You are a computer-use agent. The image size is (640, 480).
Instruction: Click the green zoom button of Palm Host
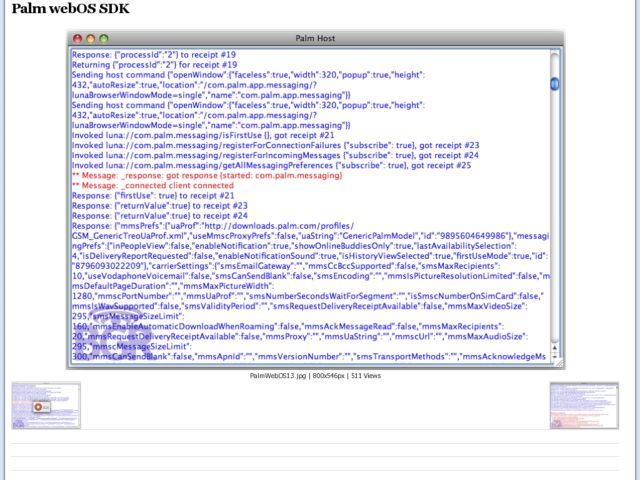tap(104, 38)
